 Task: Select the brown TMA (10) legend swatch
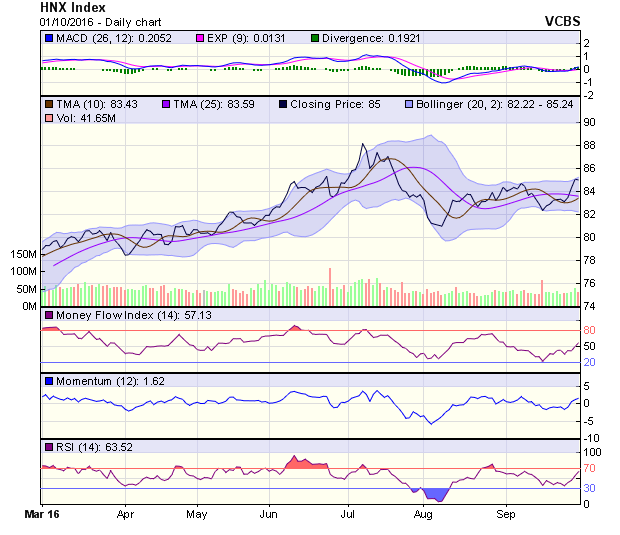(x=48, y=103)
